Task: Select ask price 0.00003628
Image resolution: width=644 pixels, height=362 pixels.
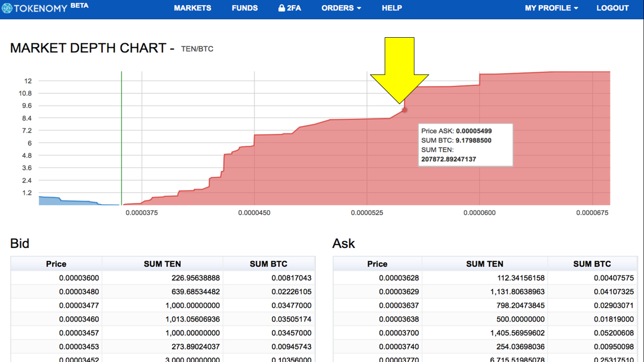Action: pos(399,278)
